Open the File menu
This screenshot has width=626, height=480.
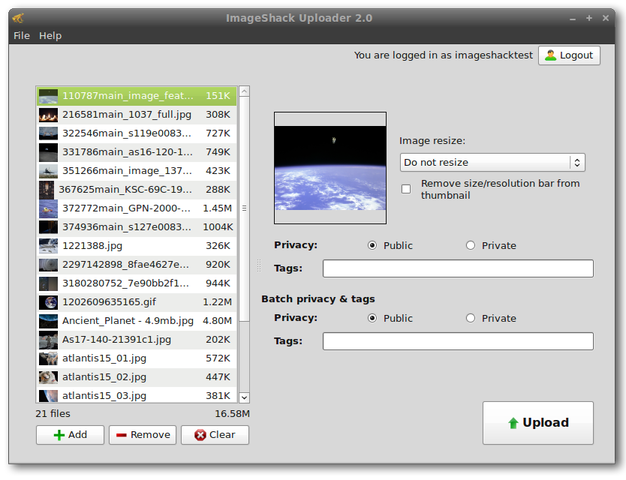[x=22, y=36]
